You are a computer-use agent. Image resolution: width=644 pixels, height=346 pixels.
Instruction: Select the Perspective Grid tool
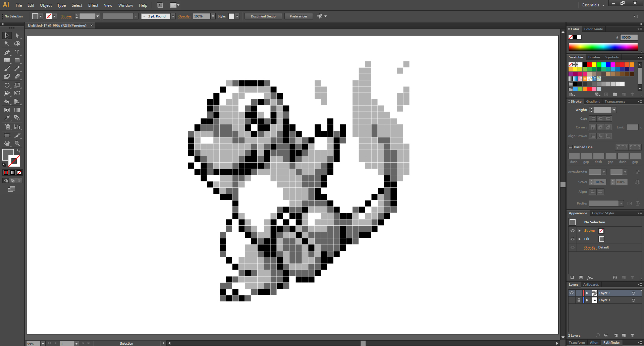(x=17, y=101)
